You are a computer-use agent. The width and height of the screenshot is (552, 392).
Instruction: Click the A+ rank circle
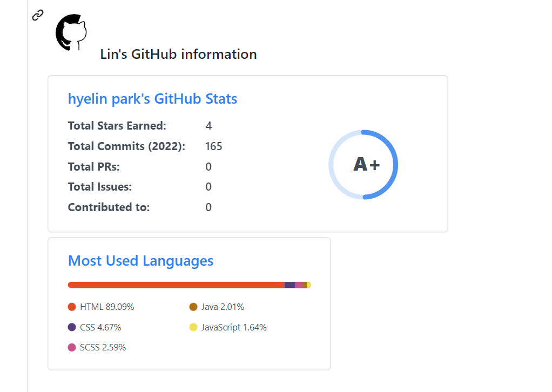coord(363,165)
